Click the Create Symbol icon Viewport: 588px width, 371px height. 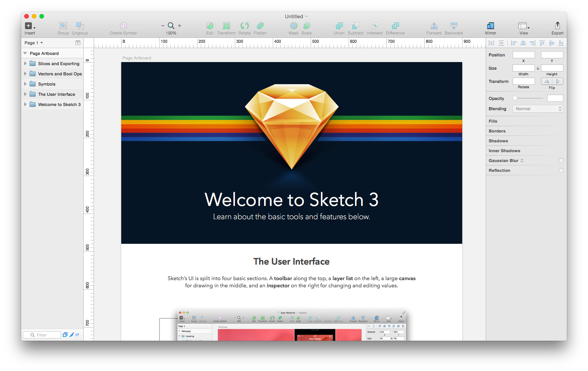(124, 26)
